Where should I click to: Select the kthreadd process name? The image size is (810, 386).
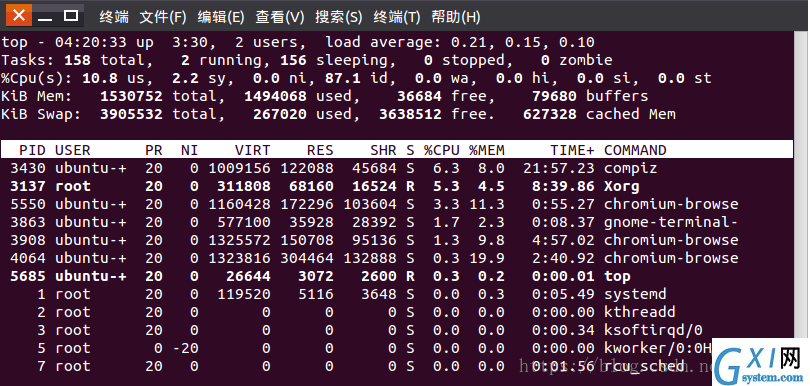[x=640, y=313]
